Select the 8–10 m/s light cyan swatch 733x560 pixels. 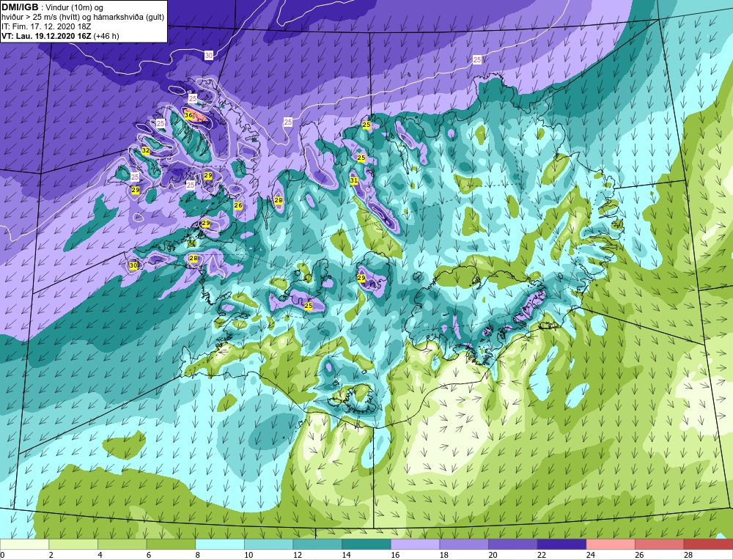(x=220, y=544)
